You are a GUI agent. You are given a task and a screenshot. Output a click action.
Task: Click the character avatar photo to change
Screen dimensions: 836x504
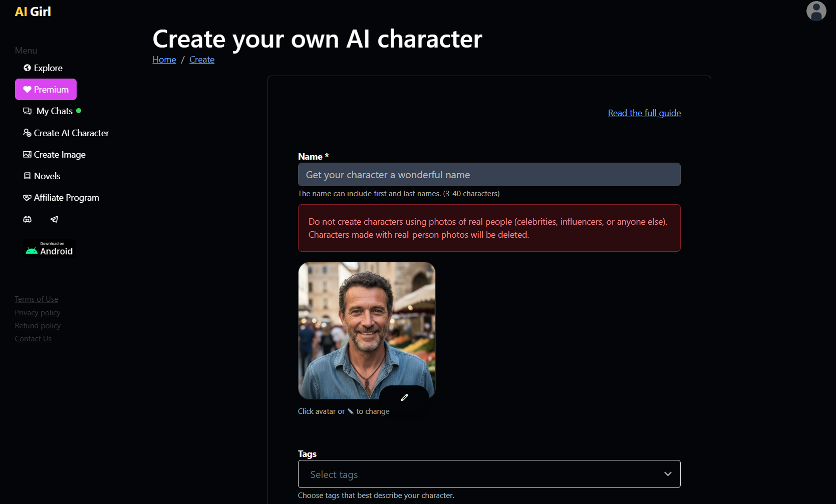367,330
